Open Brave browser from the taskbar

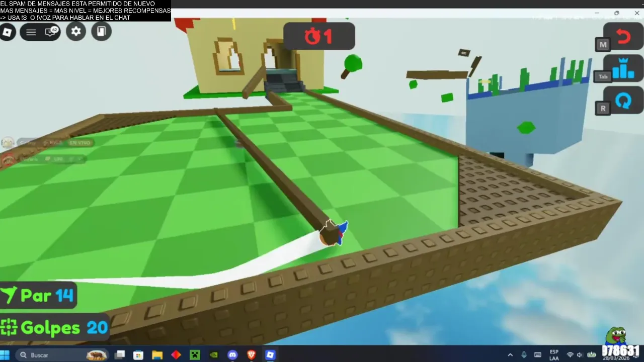click(251, 355)
